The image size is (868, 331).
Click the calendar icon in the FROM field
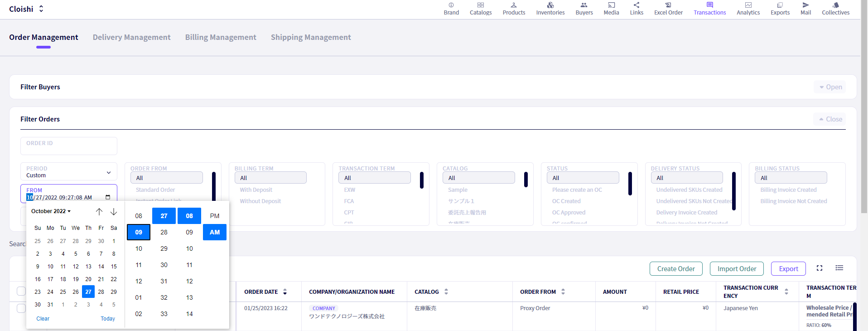click(x=108, y=197)
